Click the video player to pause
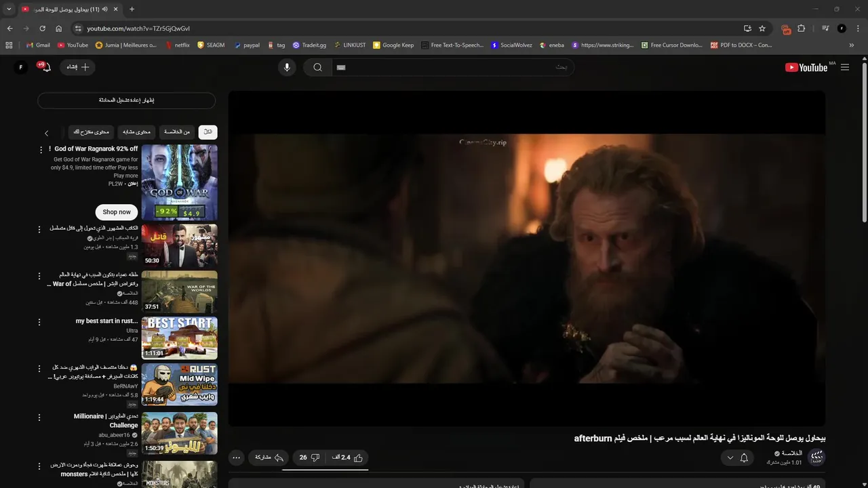 click(527, 258)
